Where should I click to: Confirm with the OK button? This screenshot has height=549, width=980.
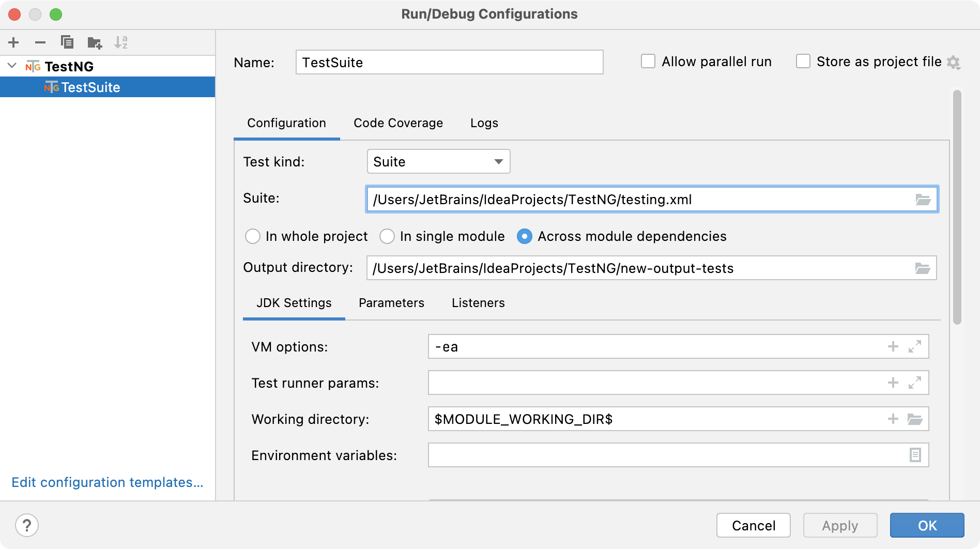[x=927, y=526]
